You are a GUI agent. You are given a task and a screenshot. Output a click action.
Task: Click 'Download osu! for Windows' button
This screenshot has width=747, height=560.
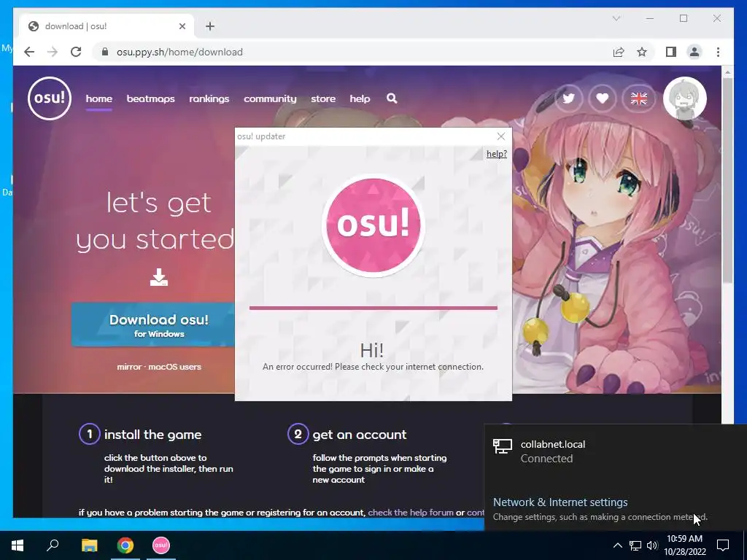click(x=153, y=324)
